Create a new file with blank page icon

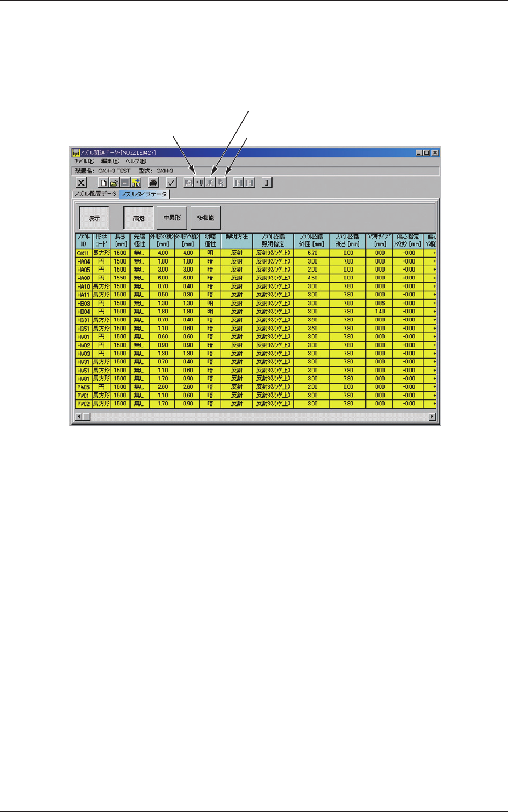coord(103,183)
